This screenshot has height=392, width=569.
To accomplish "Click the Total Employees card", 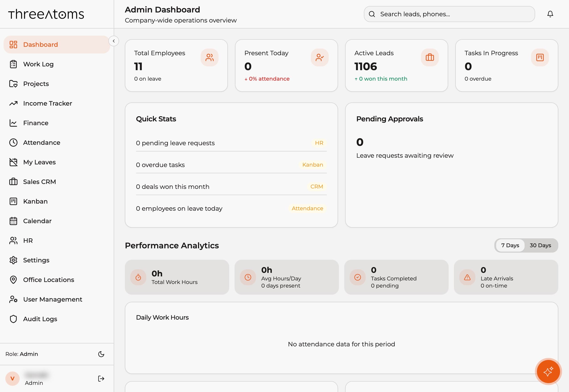I will coord(176,65).
